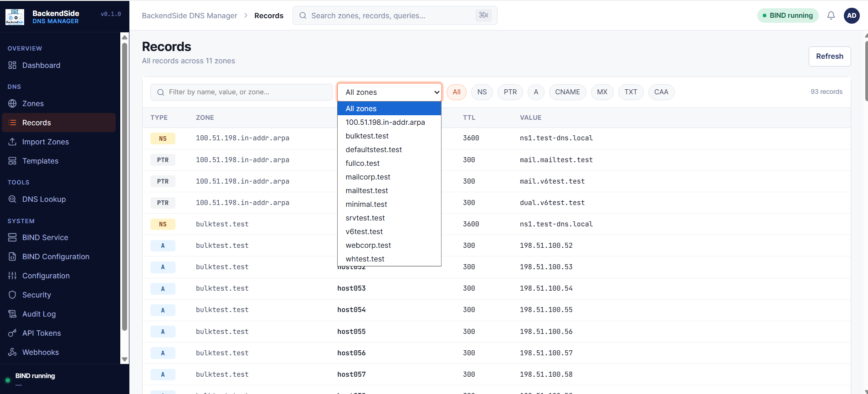Select srvtest.test zone option

coord(389,218)
